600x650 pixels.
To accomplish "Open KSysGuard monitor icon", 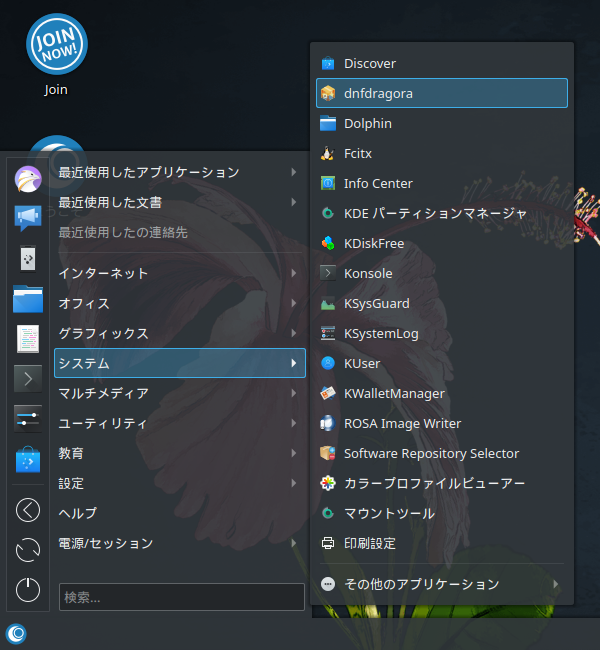I will point(328,303).
